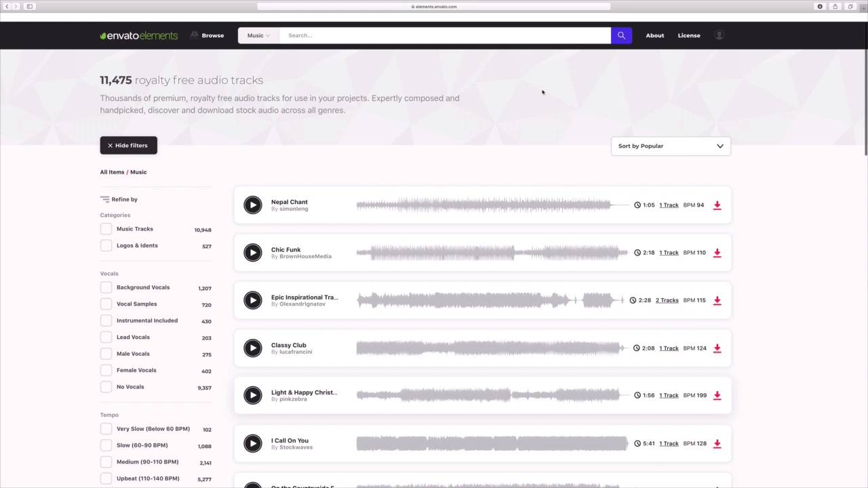Check the Logos & Idents category
Viewport: 868px width, 488px height.
[x=106, y=245]
